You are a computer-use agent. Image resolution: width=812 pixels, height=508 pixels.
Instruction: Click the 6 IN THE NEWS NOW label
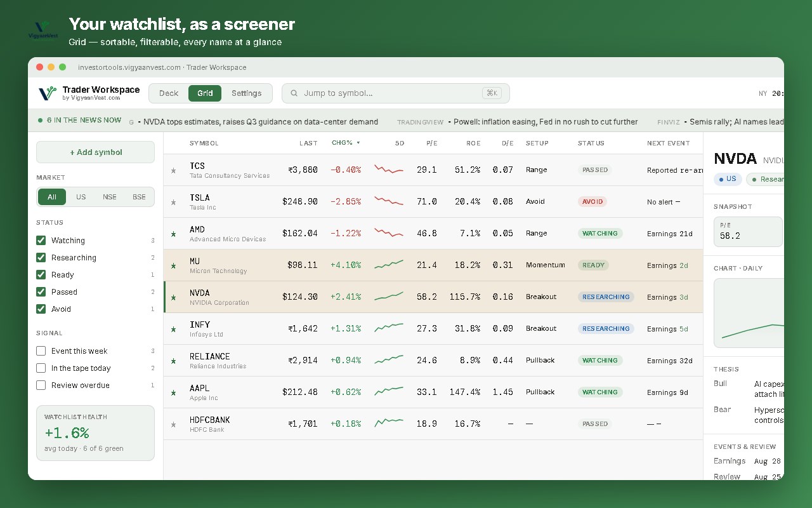tap(84, 120)
